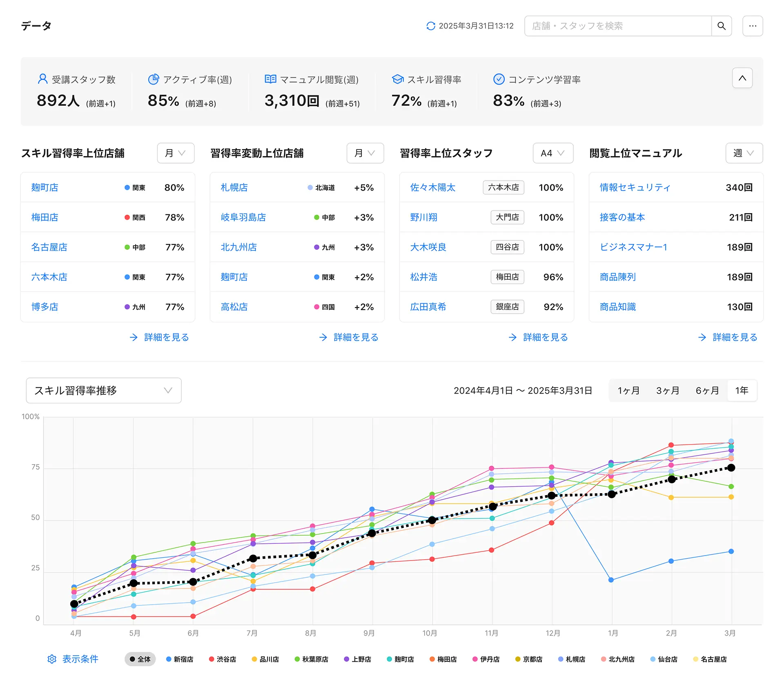This screenshot has height=685, width=784.
Task: Toggle the 北九州店 series in chart legend
Action: [x=618, y=659]
